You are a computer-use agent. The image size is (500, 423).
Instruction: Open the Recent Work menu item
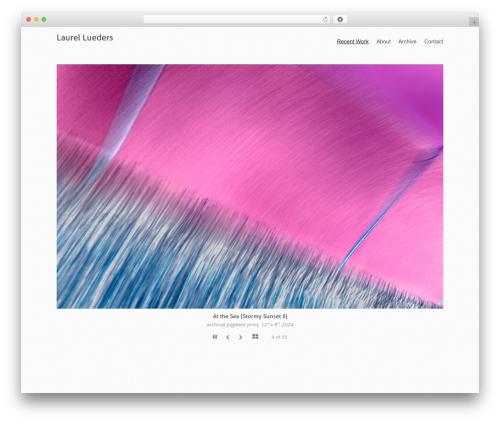point(353,41)
